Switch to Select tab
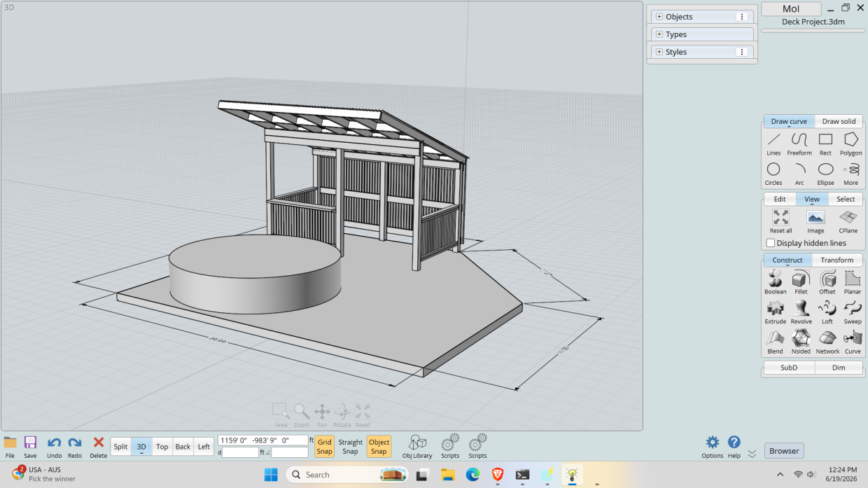 (x=846, y=199)
